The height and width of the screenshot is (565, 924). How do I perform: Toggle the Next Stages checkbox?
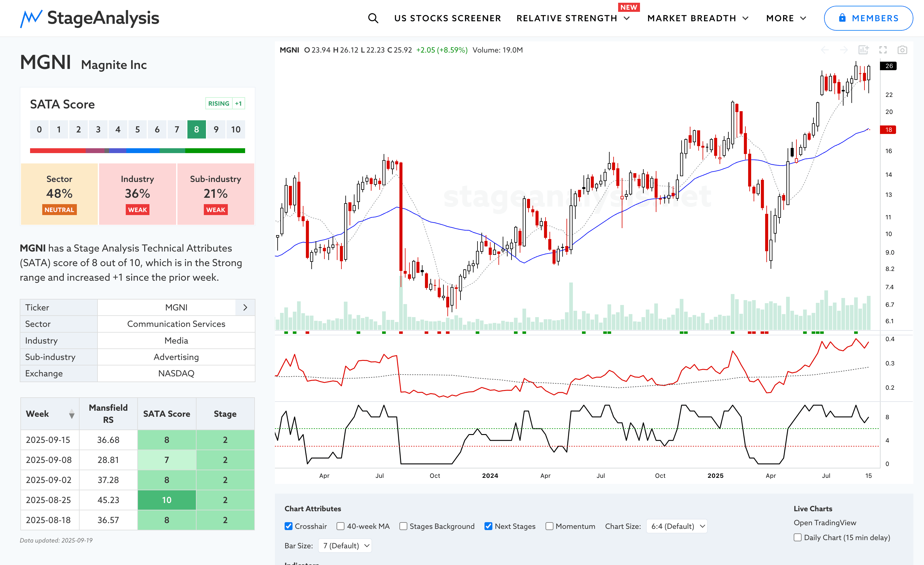488,526
